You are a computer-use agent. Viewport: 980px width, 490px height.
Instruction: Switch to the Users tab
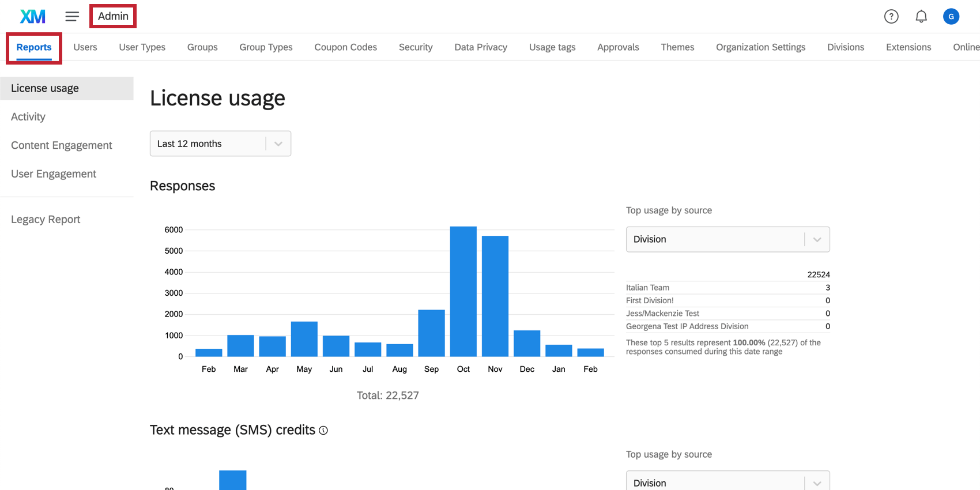click(85, 47)
